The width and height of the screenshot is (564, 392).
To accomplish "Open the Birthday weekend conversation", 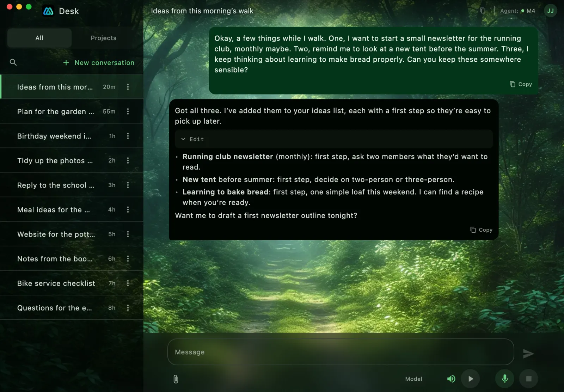I will [72, 136].
